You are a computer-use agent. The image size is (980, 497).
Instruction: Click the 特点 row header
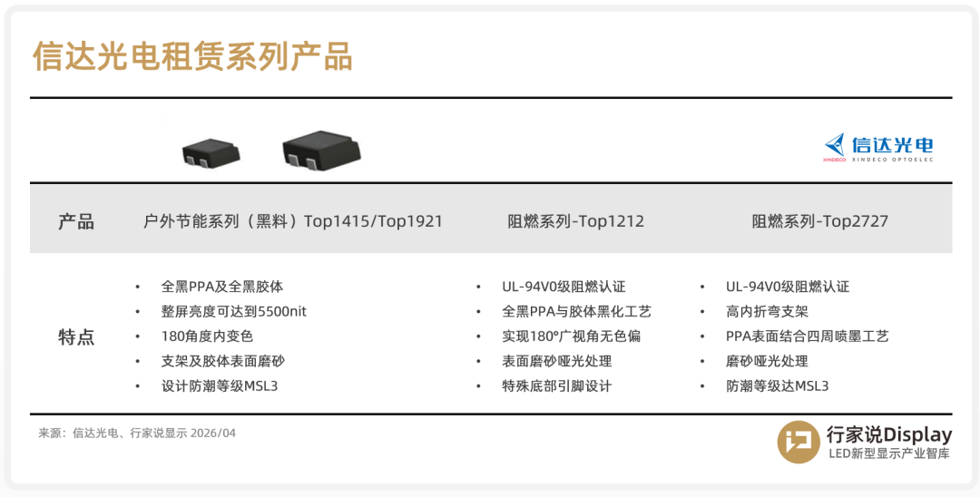[x=76, y=337]
